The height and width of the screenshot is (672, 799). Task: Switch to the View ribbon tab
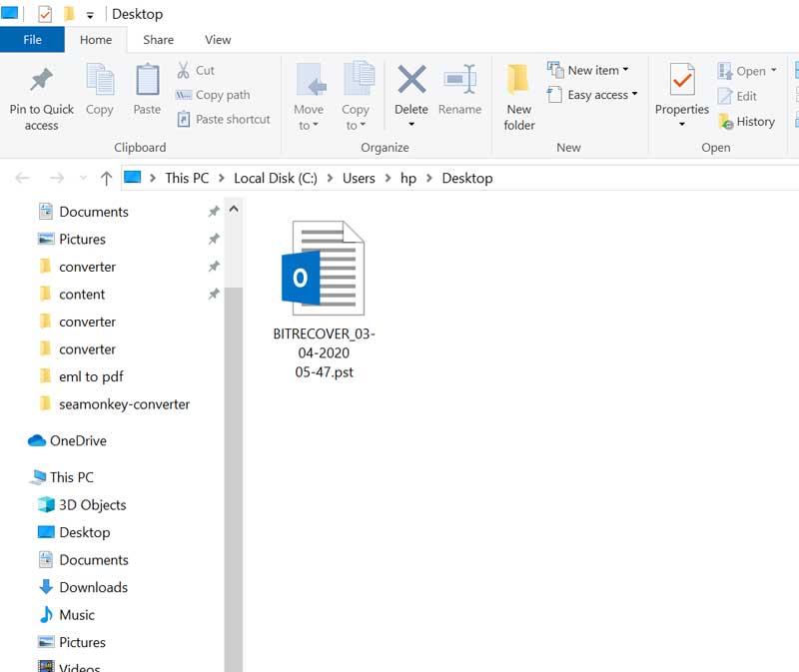click(x=218, y=40)
